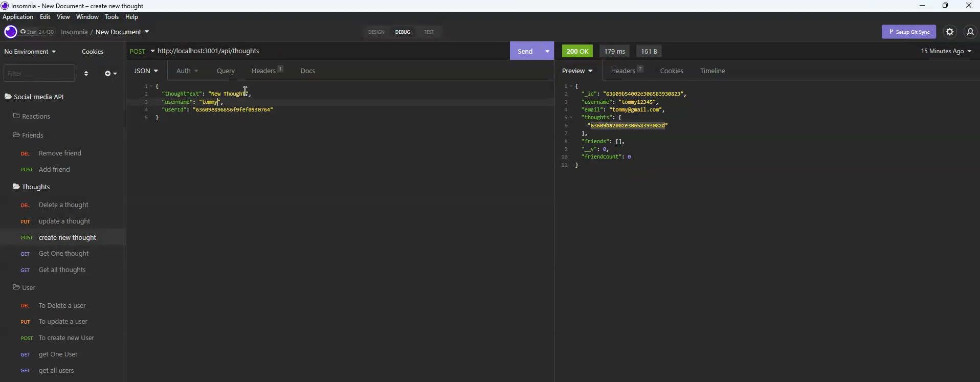
Task: Open the Preview mode dropdown
Action: click(577, 71)
